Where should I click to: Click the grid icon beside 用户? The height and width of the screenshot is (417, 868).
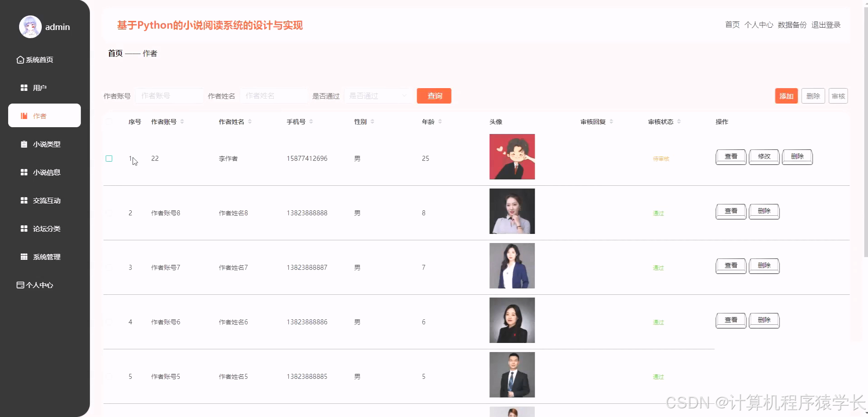coord(24,88)
